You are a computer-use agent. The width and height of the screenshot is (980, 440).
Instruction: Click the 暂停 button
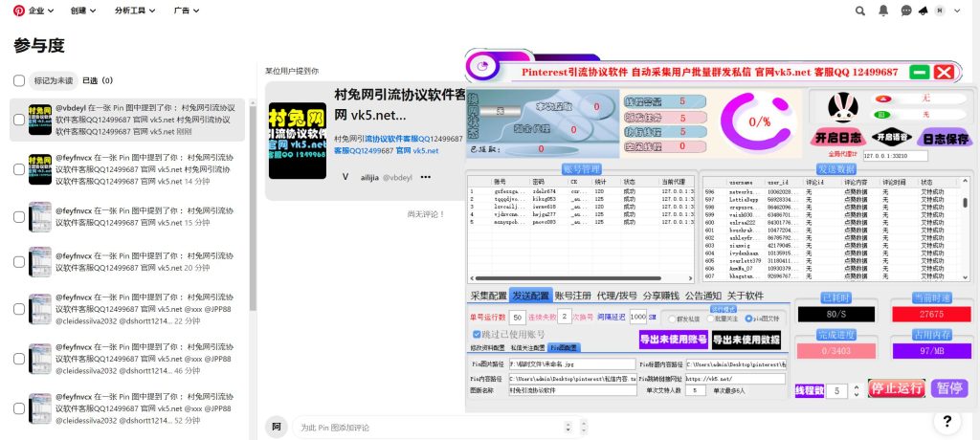pyautogui.click(x=949, y=388)
